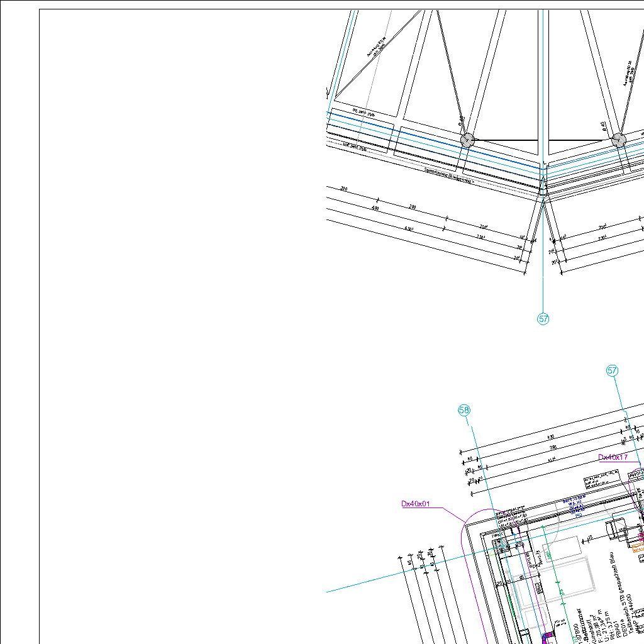Select the Dx40x01 detail label

pos(416,504)
